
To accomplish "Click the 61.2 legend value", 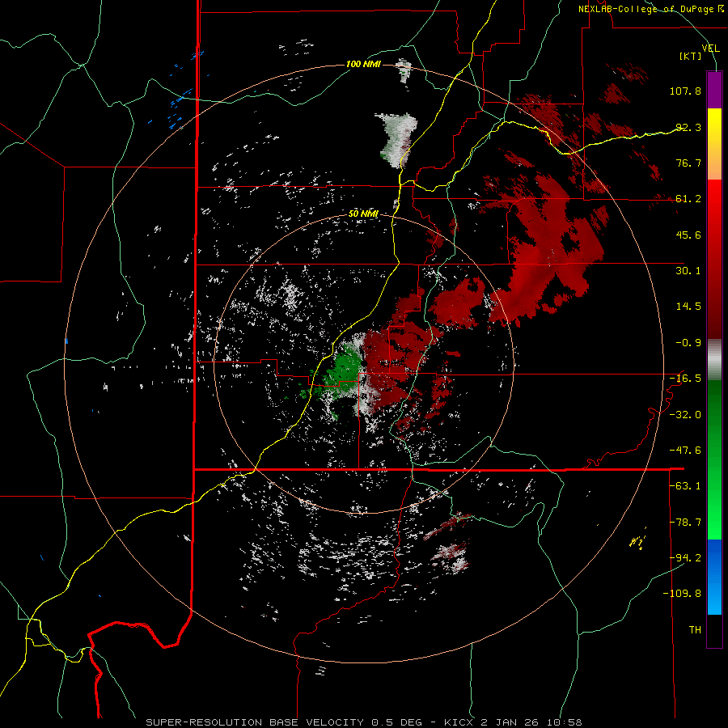I will pyautogui.click(x=688, y=198).
